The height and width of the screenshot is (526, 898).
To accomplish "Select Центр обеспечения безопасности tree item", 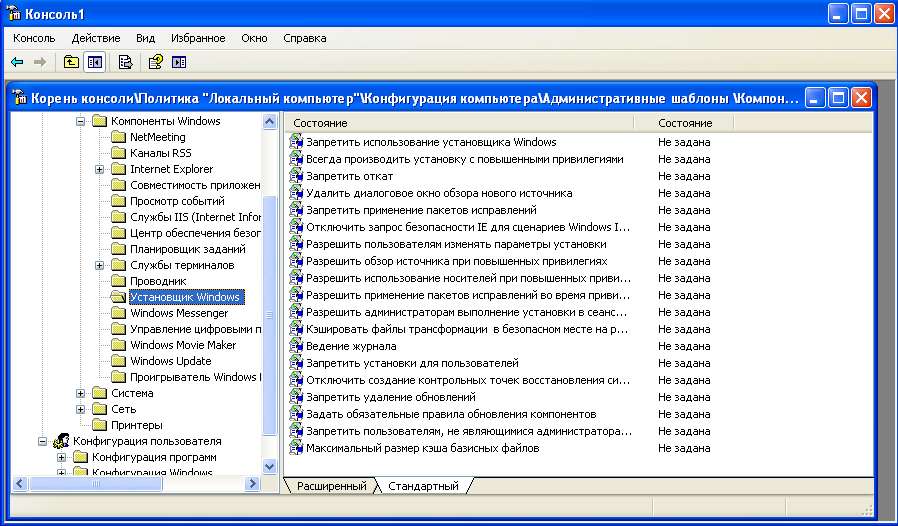I will point(195,233).
